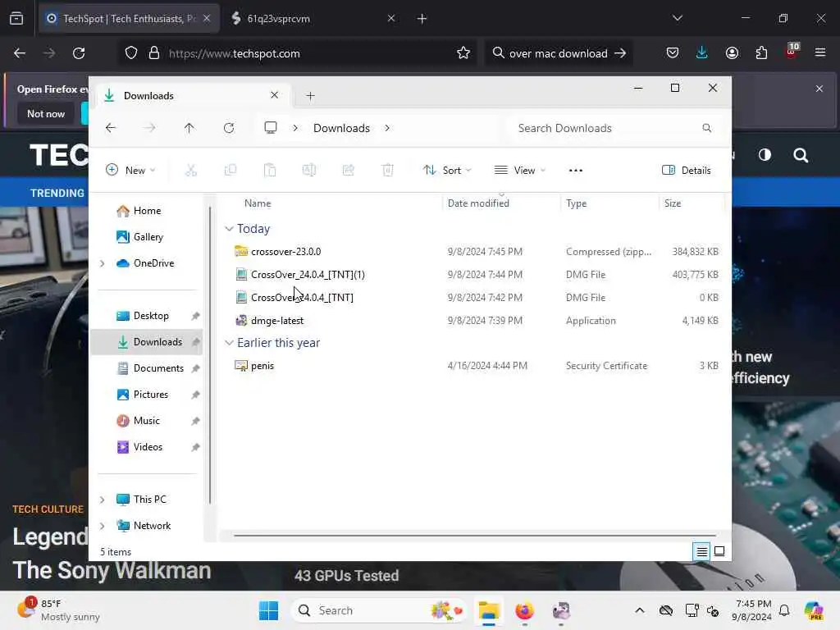Click the taskbar Search box
The width and height of the screenshot is (840, 630).
point(379,610)
